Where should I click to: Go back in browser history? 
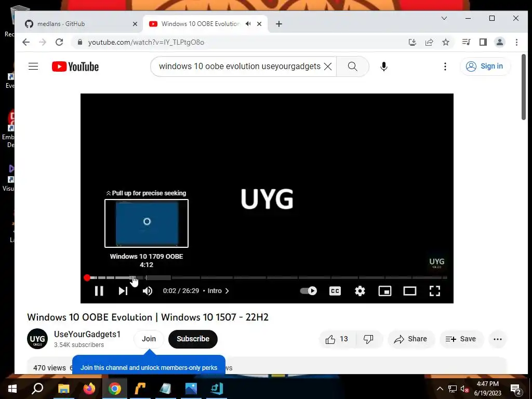26,42
